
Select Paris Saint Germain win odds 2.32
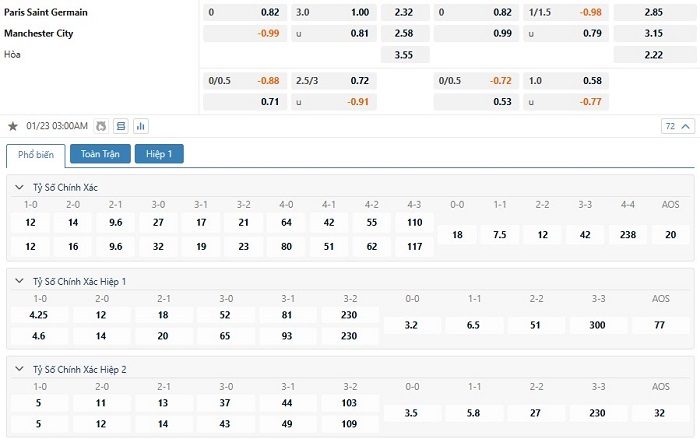click(404, 12)
